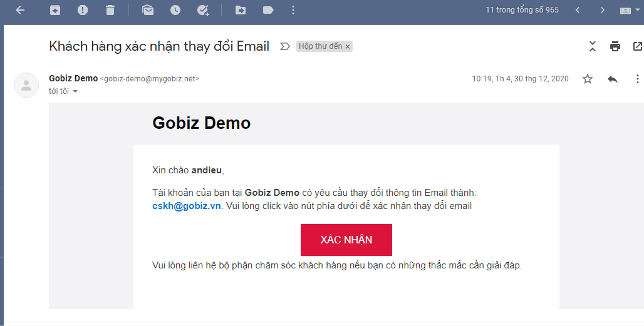
Task: Snooze this email using clock icon
Action: pyautogui.click(x=175, y=10)
